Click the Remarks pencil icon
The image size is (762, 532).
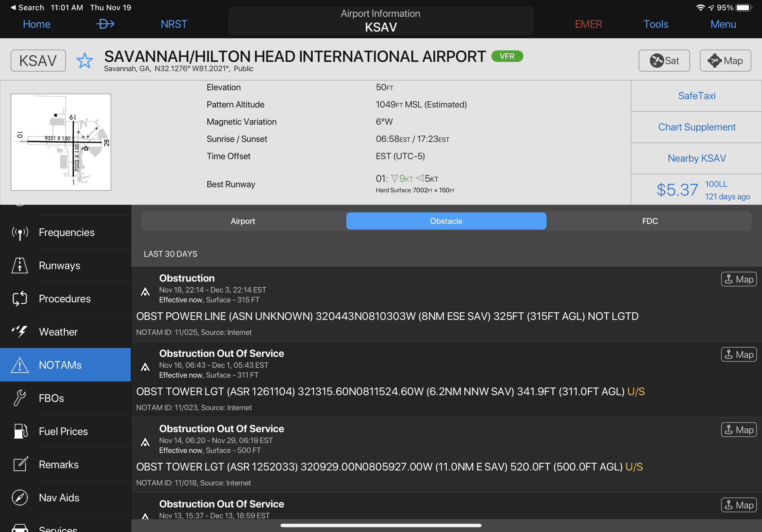pyautogui.click(x=20, y=464)
